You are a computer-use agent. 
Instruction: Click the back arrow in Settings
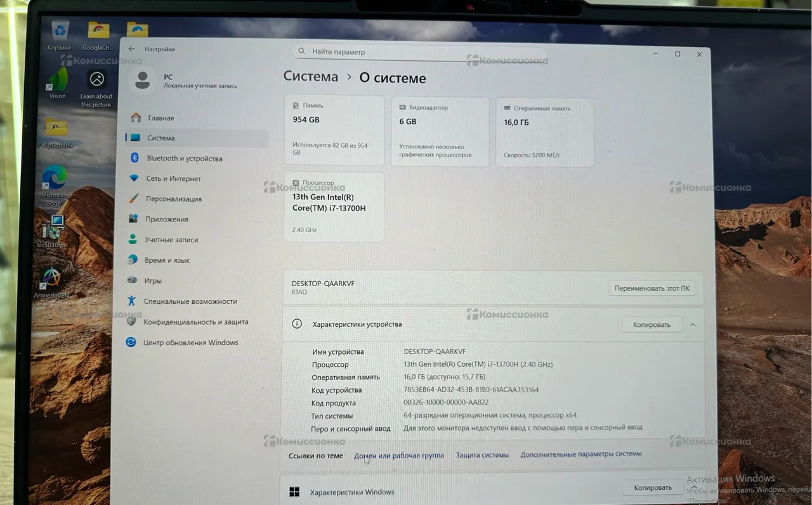pyautogui.click(x=132, y=49)
